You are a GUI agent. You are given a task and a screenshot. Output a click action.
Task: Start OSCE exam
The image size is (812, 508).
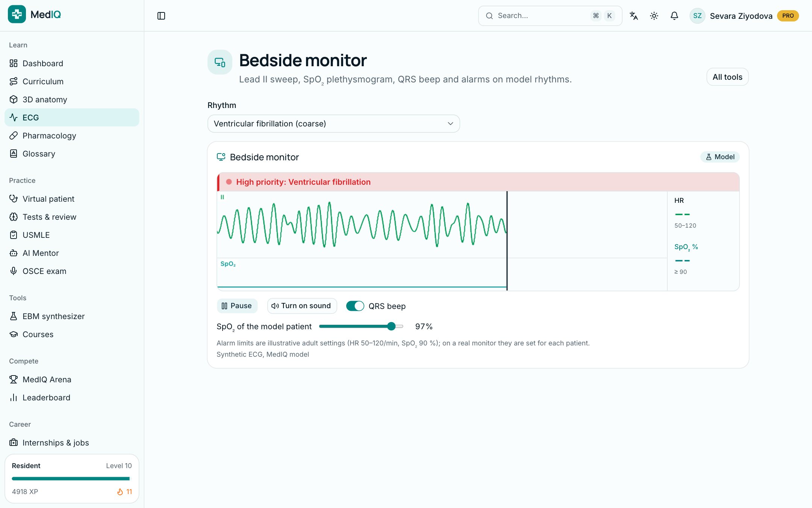[x=72, y=271]
